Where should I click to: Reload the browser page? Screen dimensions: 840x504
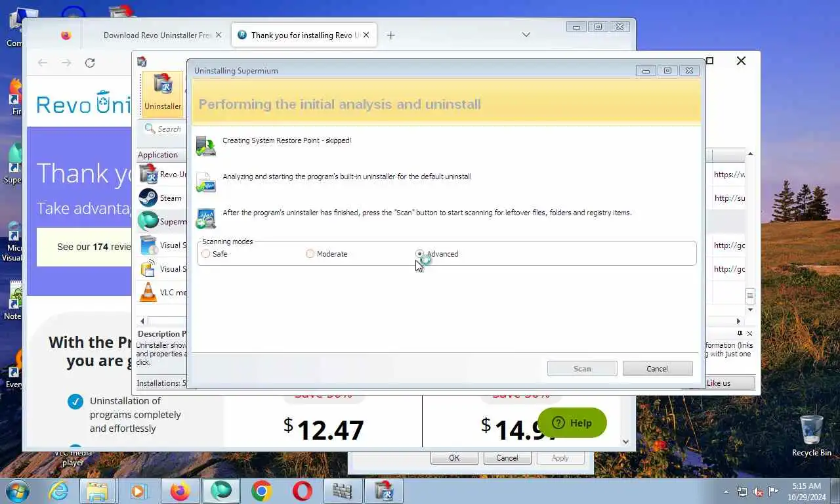(90, 63)
